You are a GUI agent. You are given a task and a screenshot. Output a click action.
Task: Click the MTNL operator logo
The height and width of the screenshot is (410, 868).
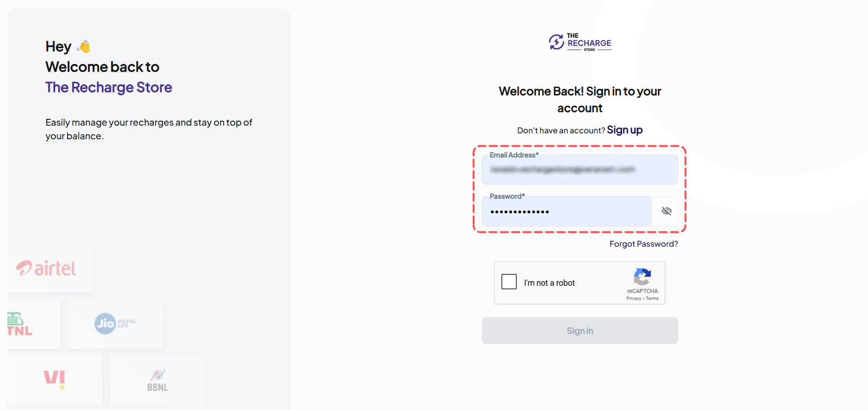pos(20,324)
